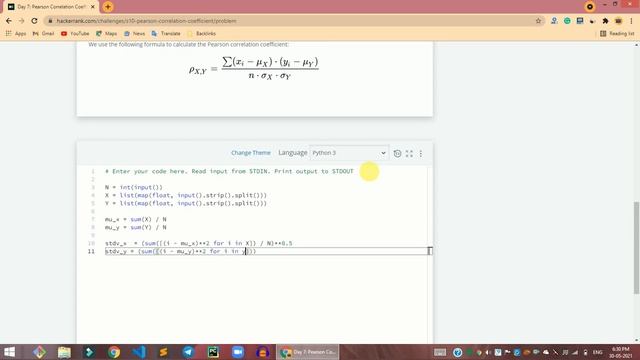This screenshot has height=360, width=640.
Task: Select the Day 7 Pearson Correlation tab
Action: point(51,7)
